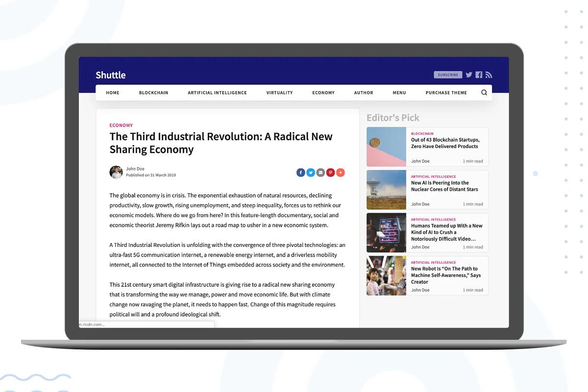This screenshot has height=392, width=588.
Task: Pin article with Pinterest icon
Action: 331,172
